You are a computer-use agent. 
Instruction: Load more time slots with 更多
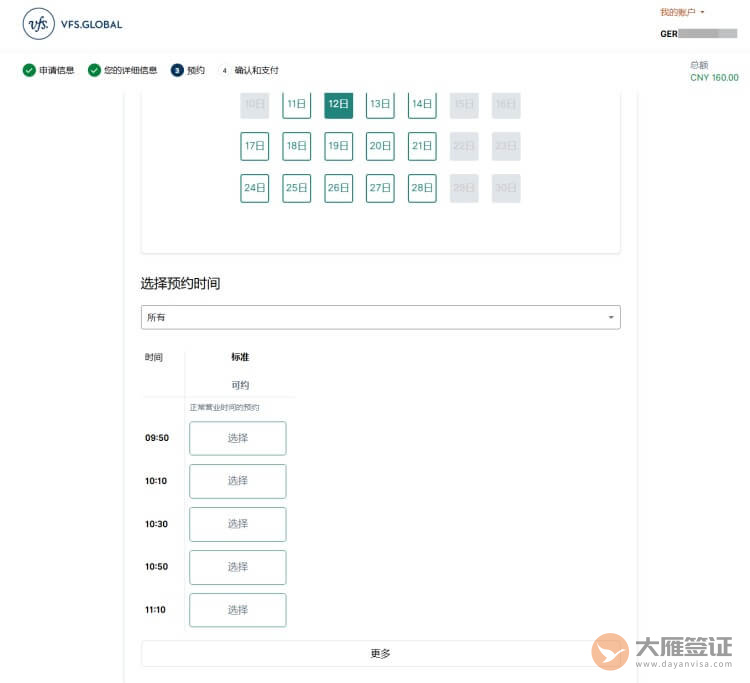point(381,653)
